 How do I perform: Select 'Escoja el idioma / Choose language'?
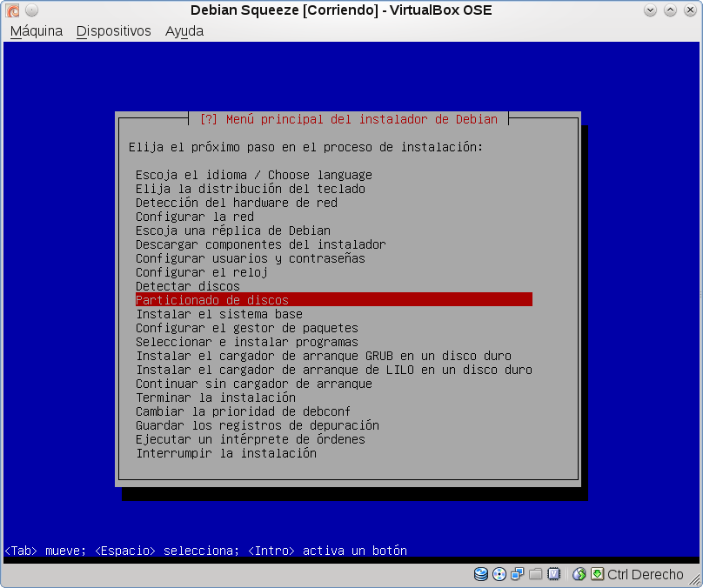254,175
